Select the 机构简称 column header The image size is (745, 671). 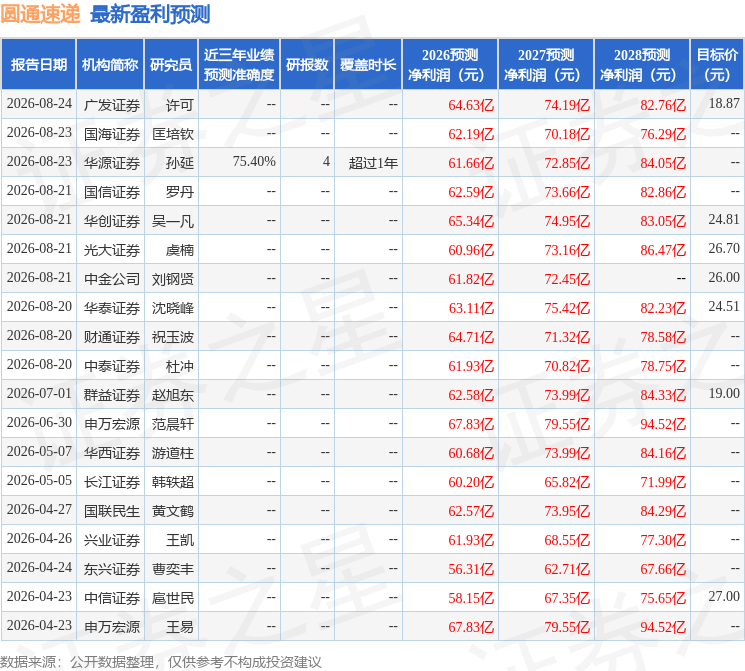pyautogui.click(x=110, y=65)
